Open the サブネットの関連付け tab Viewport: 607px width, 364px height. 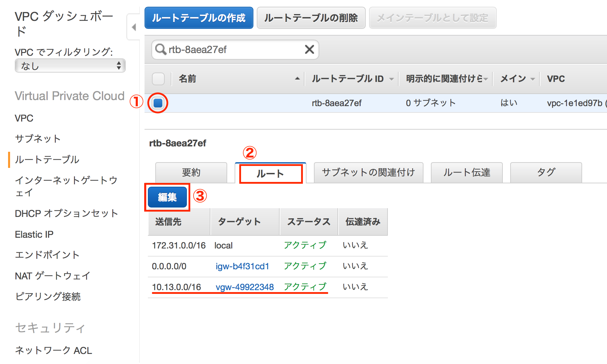click(368, 173)
